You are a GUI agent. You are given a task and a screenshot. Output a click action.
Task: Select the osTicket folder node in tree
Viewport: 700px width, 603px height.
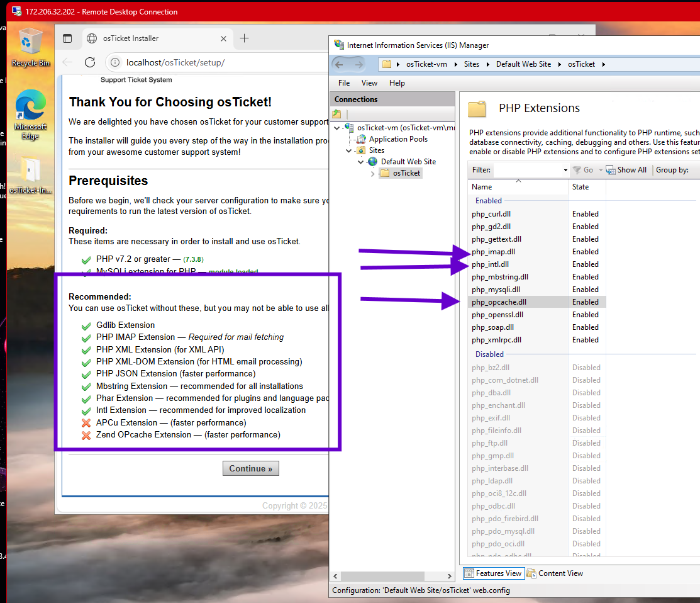401,173
